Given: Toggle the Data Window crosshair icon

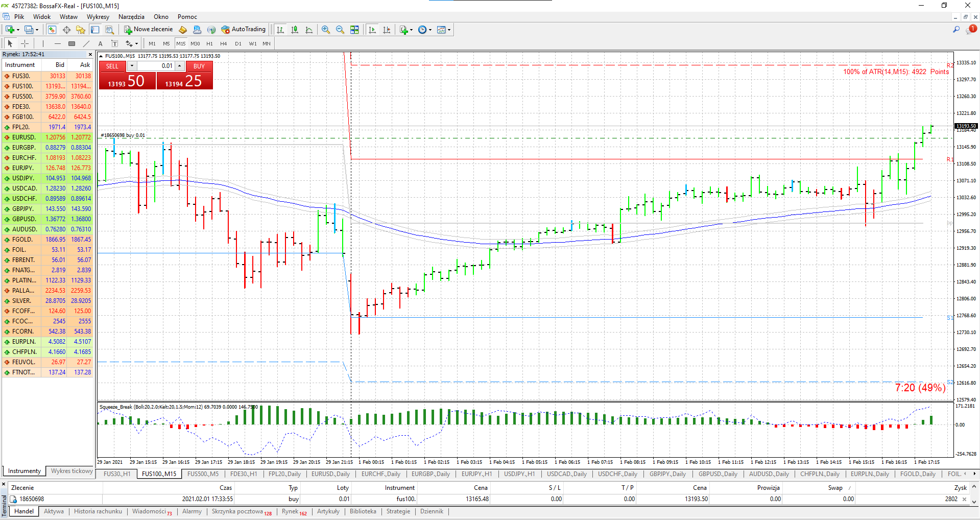Looking at the screenshot, I should pos(66,30).
